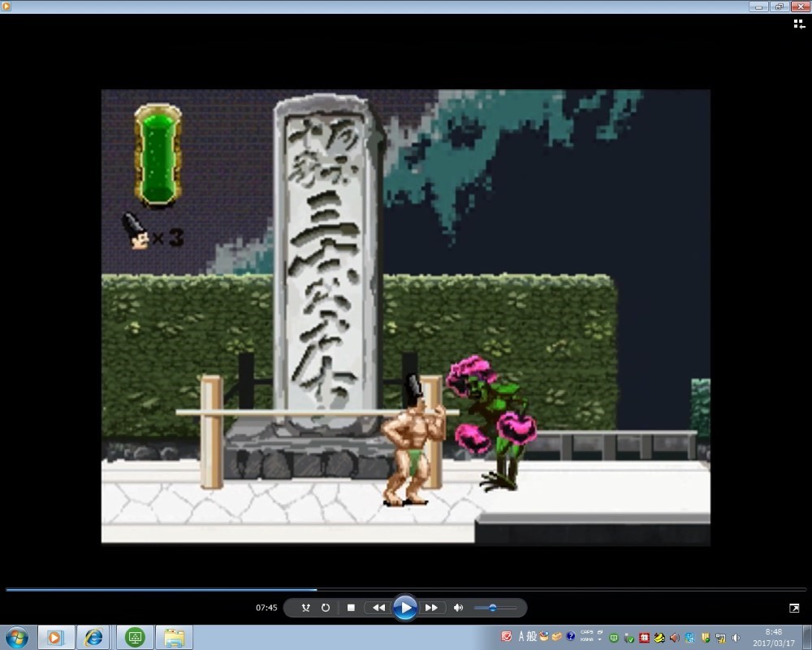Open IME pad tool icon
812x650 pixels.
pyautogui.click(x=544, y=636)
